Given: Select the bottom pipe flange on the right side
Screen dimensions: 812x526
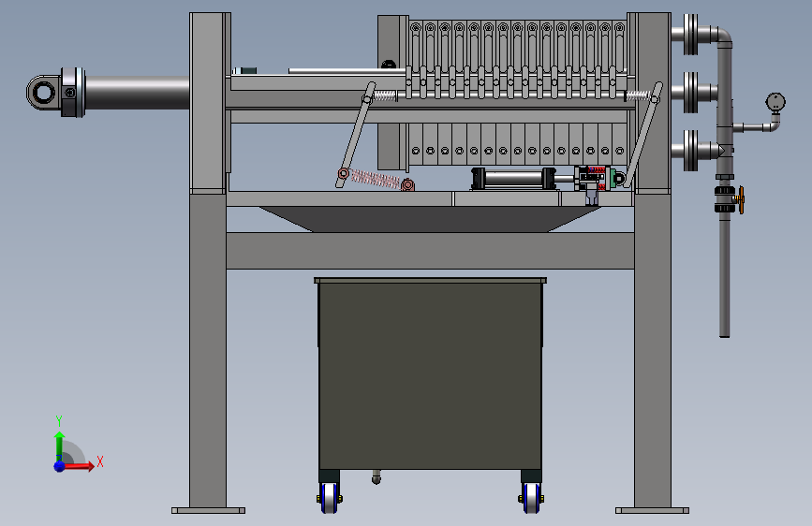Looking at the screenshot, I should tap(690, 150).
